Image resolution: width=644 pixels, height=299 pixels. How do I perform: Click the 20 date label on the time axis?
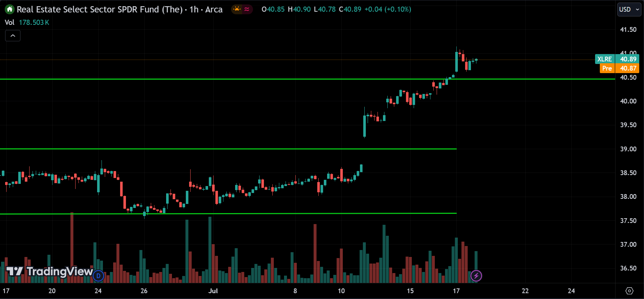pyautogui.click(x=52, y=291)
